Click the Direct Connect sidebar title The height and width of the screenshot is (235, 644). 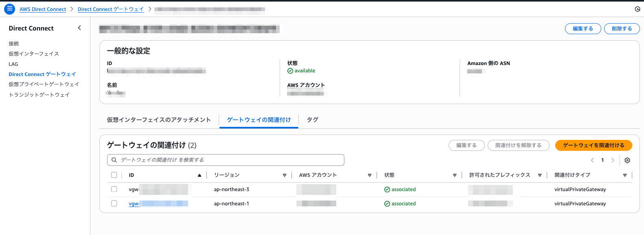[x=31, y=28]
